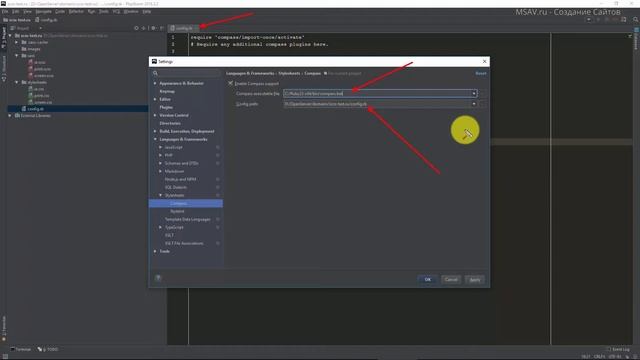Toggle Enable Compass support checkbox

tap(230, 83)
